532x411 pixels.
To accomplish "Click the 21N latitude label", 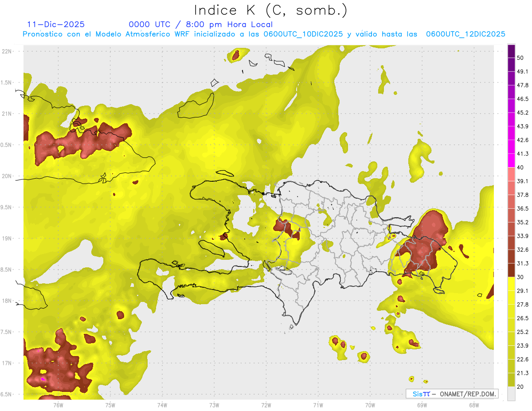I will [7, 114].
